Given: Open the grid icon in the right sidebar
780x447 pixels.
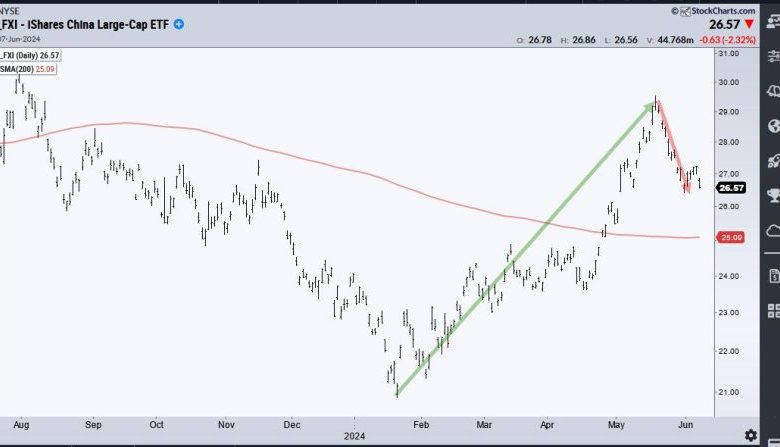Looking at the screenshot, I should pyautogui.click(x=774, y=311).
